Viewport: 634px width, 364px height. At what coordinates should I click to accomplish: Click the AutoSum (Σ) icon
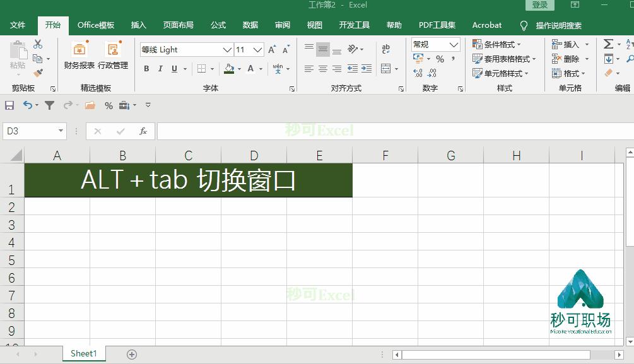point(608,44)
